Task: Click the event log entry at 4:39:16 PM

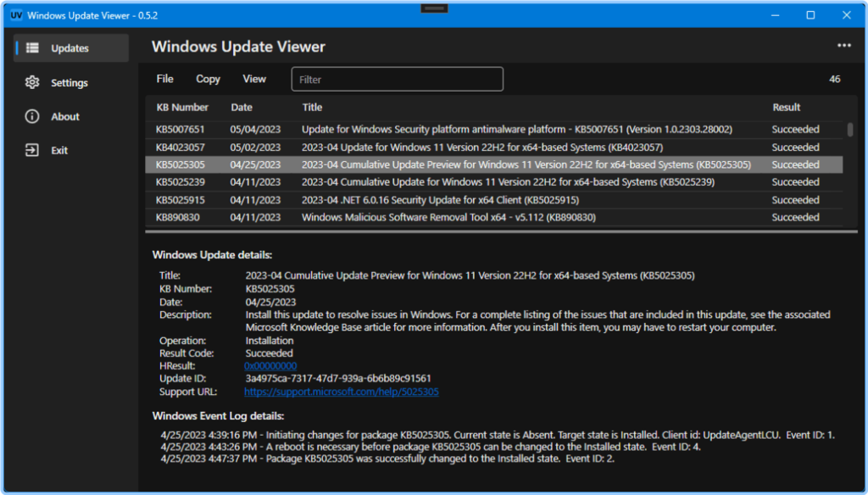Action: 498,435
